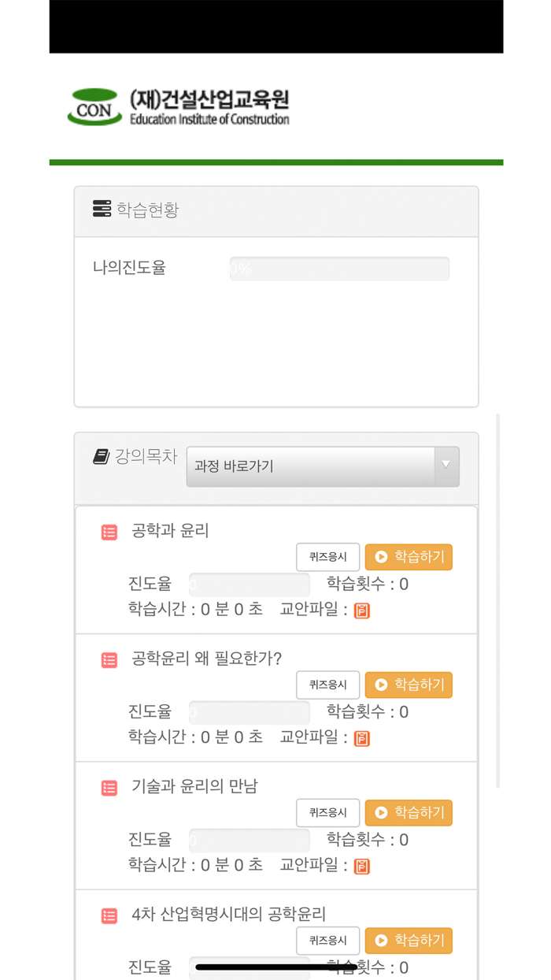551x980 pixels.
Task: Open the 과정 바로가기 dropdown
Action: [x=323, y=466]
